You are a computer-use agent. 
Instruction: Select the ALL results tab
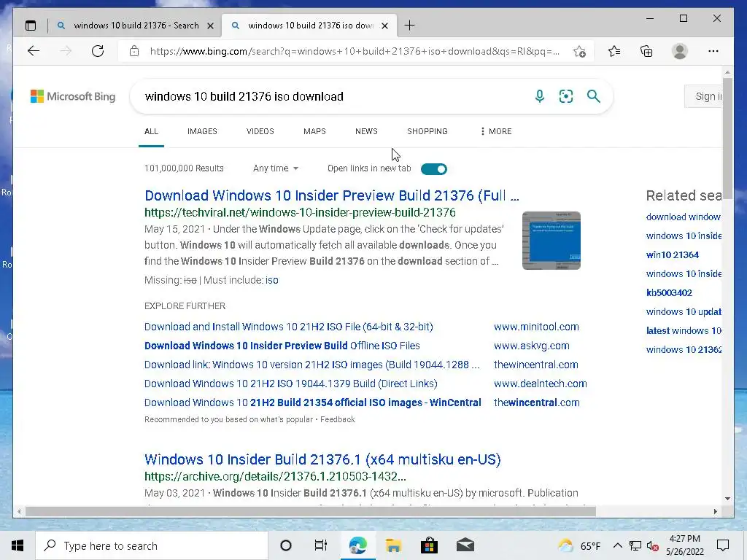point(151,131)
